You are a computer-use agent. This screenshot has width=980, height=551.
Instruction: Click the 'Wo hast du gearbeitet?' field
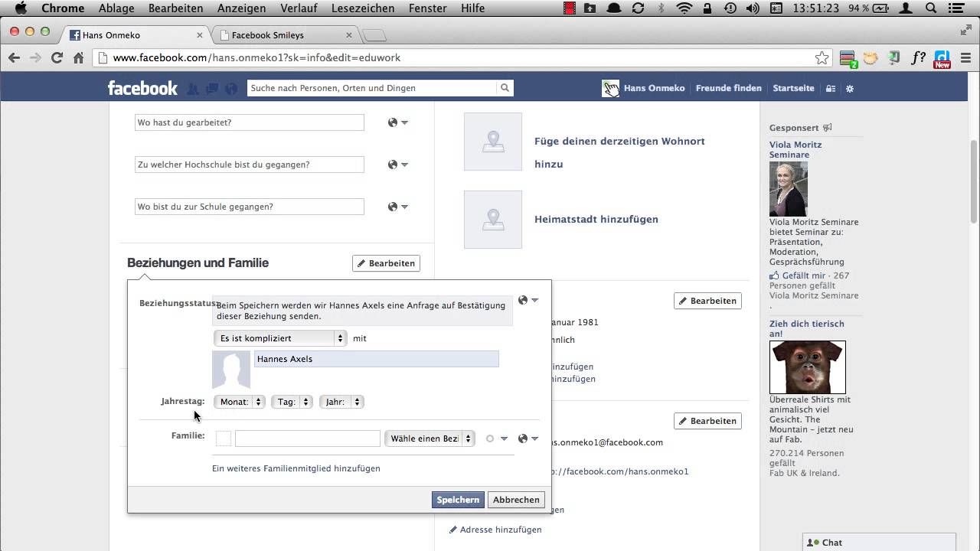point(250,122)
